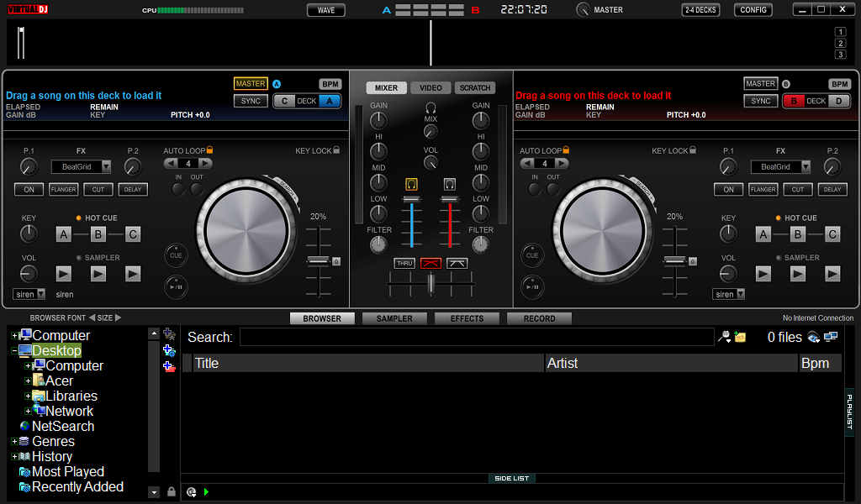Open the PLAYLIST side tab
The width and height of the screenshot is (861, 504).
[x=849, y=412]
